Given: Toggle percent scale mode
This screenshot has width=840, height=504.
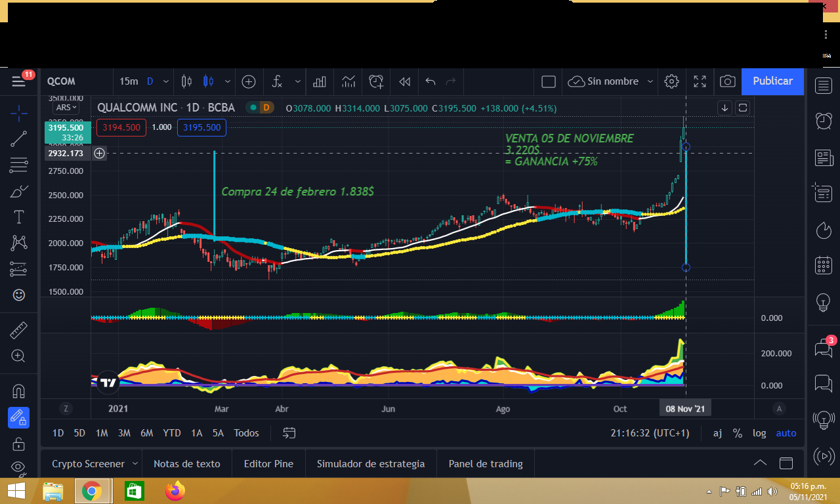Looking at the screenshot, I should [x=738, y=433].
